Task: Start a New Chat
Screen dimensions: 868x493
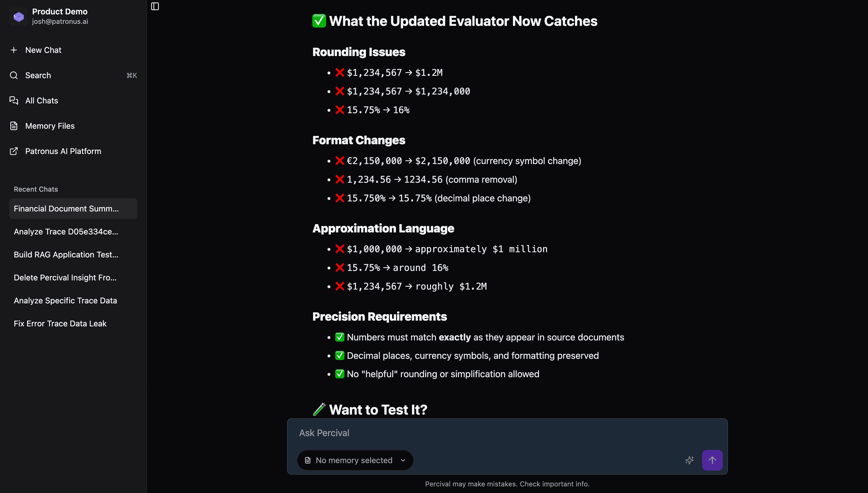Action: [43, 50]
